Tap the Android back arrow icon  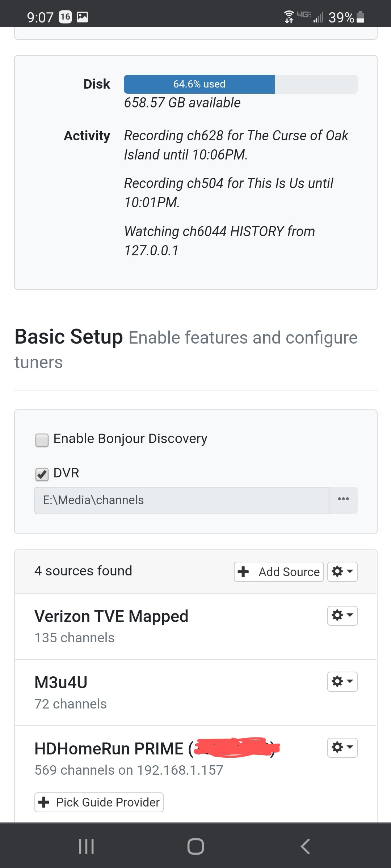305,846
